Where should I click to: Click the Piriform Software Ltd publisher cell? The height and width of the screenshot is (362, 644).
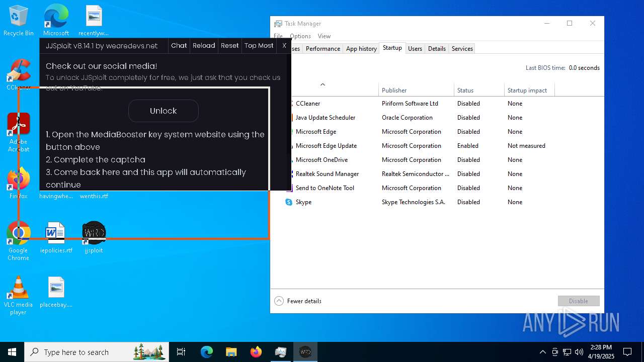click(x=410, y=104)
